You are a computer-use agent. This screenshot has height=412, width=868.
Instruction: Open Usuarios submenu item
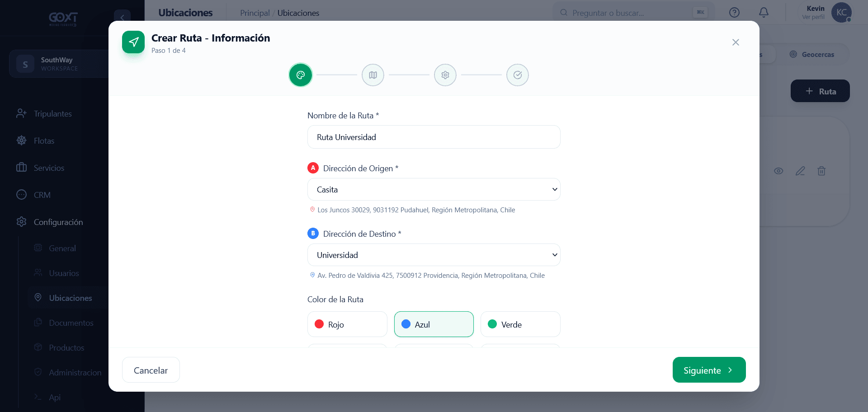[x=64, y=273]
